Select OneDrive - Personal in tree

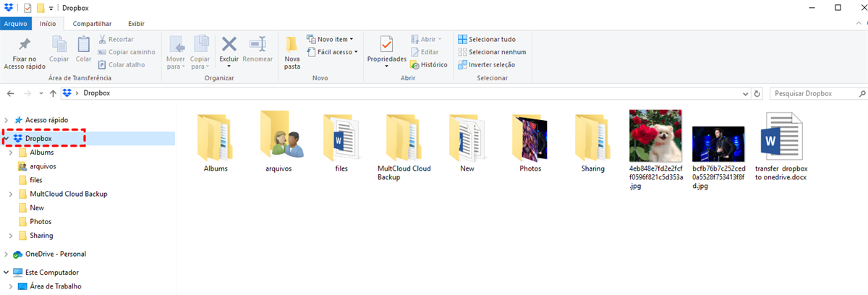(56, 255)
